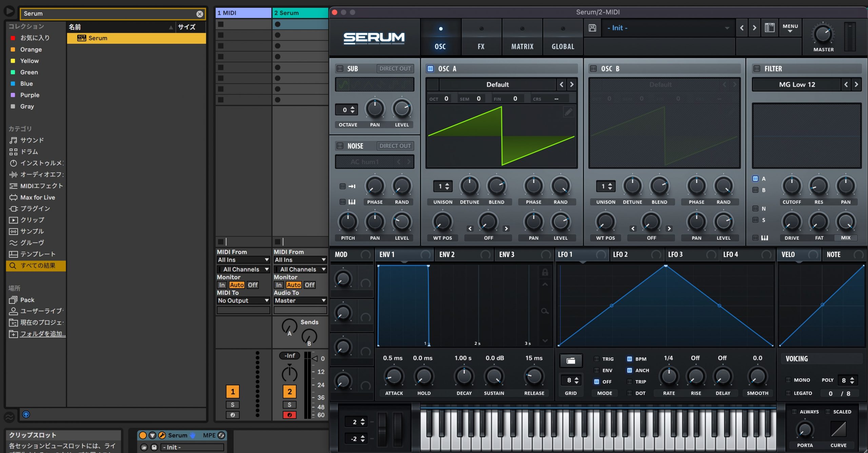Click the LFO grid size stepper
Viewport: 868px width, 453px height.
[571, 380]
